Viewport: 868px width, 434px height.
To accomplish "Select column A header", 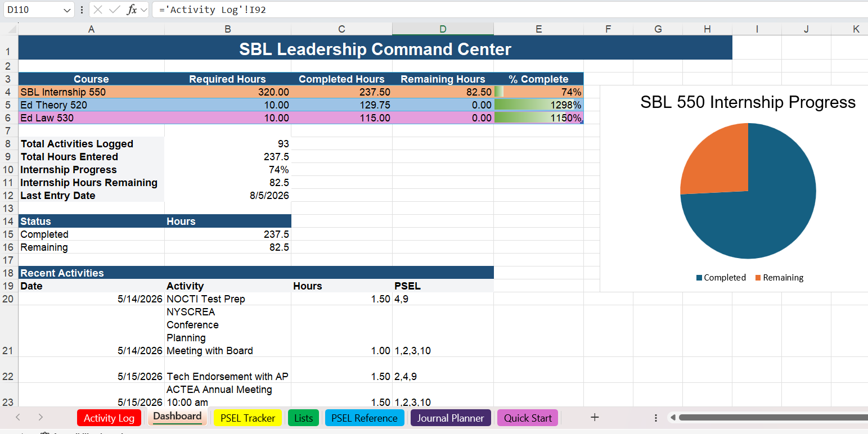I will point(92,29).
